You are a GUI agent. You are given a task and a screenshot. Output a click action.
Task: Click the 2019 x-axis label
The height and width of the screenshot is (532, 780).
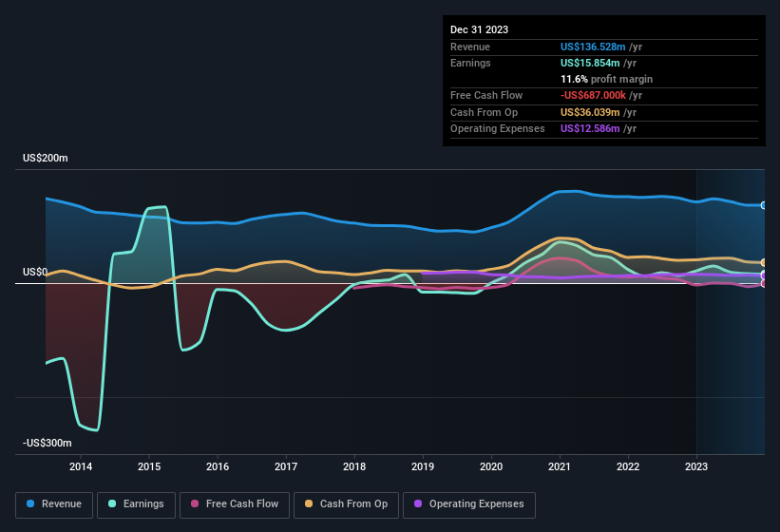coord(423,466)
